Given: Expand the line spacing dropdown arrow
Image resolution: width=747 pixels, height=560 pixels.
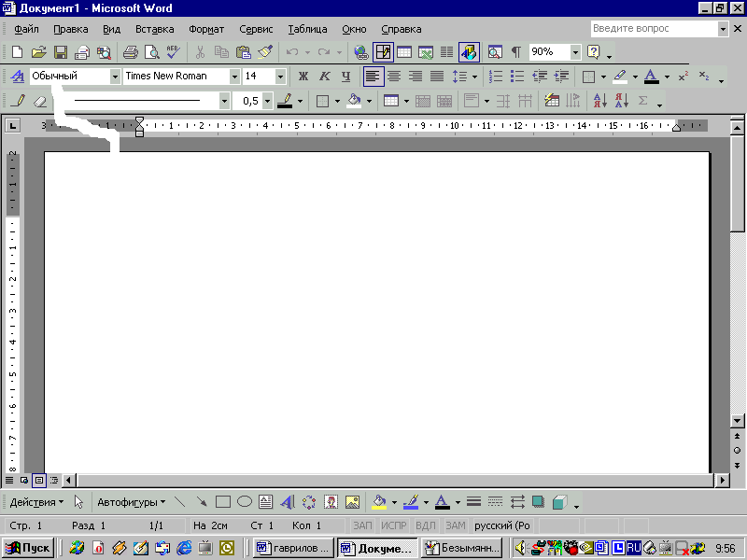Looking at the screenshot, I should click(474, 77).
